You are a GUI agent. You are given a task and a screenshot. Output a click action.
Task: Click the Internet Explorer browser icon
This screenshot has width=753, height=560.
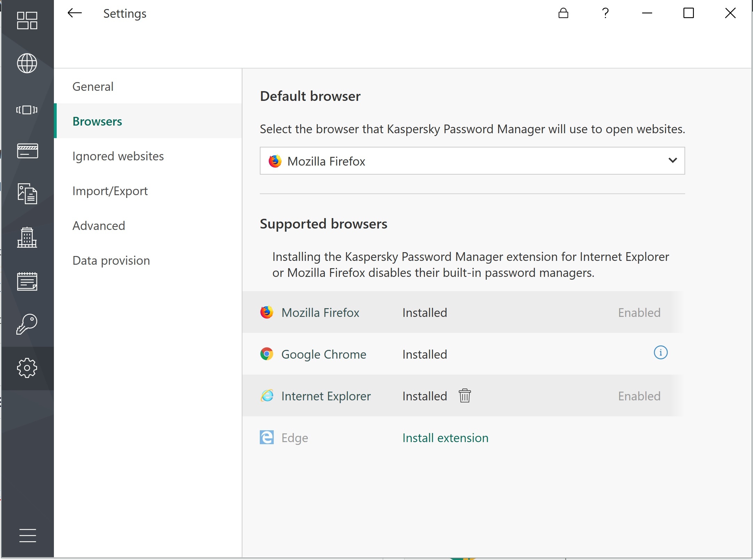coord(267,396)
